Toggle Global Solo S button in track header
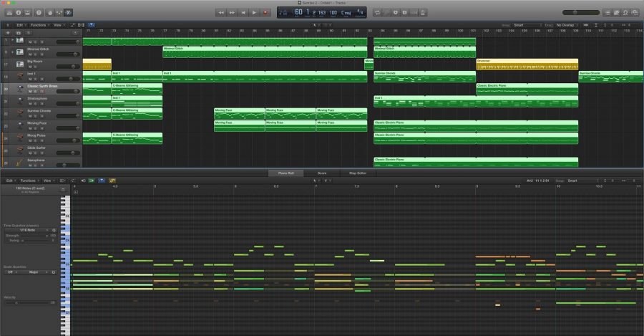This screenshot has width=644, height=336. coord(29,33)
